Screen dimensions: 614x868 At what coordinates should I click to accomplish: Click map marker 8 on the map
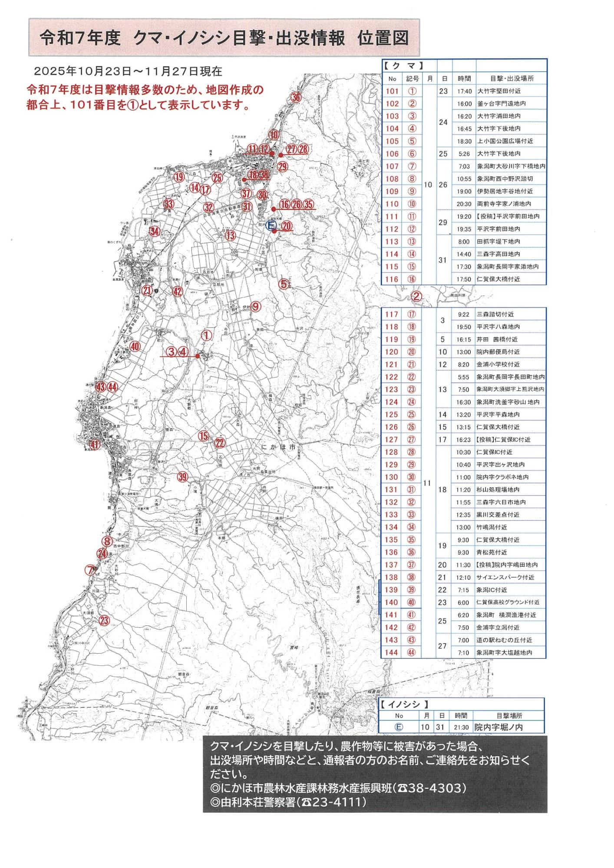[x=107, y=542]
